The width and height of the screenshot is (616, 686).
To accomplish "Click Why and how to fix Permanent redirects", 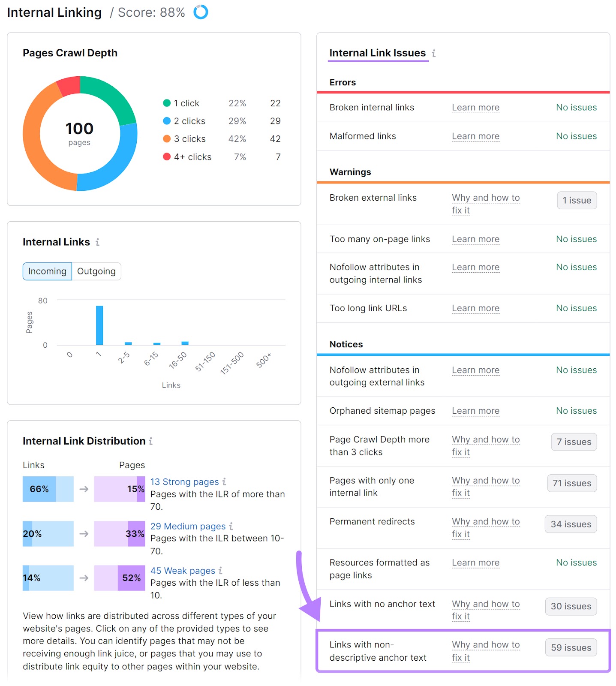I will [x=485, y=522].
